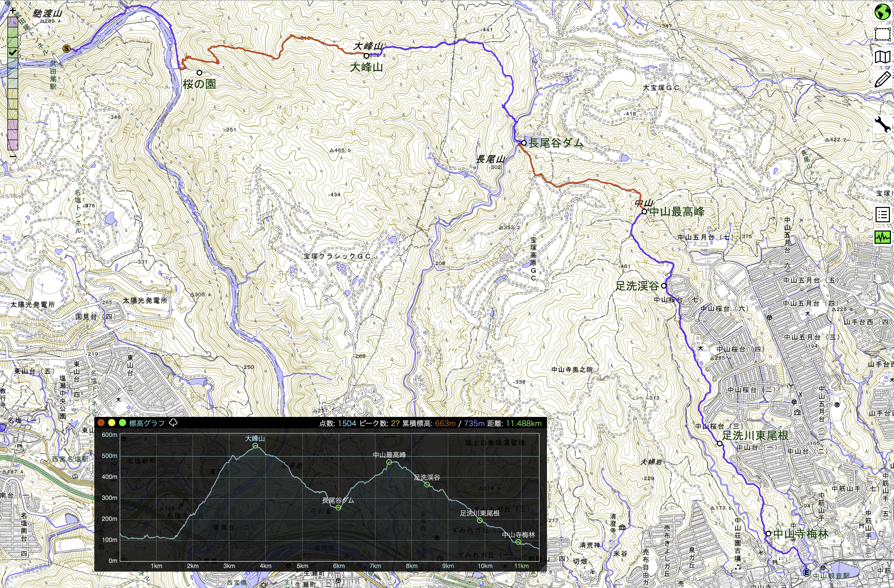
Task: Click the 中山寺奥之院 map label
Action: pyautogui.click(x=572, y=369)
